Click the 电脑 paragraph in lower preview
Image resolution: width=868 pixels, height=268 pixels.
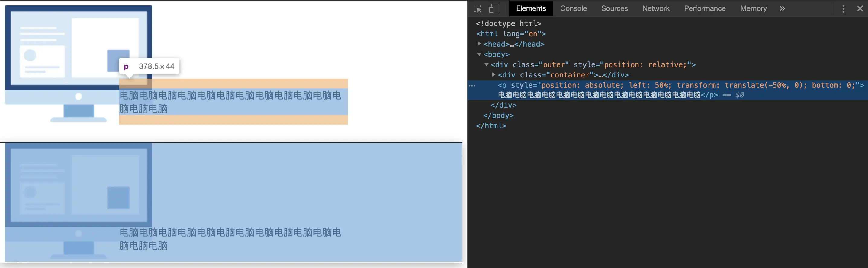click(x=230, y=239)
